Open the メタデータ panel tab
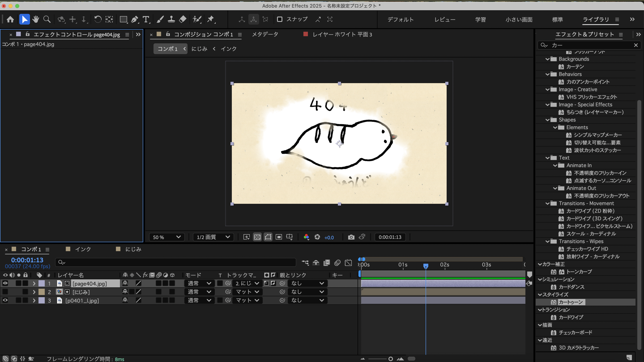The width and height of the screenshot is (644, 362). (265, 34)
